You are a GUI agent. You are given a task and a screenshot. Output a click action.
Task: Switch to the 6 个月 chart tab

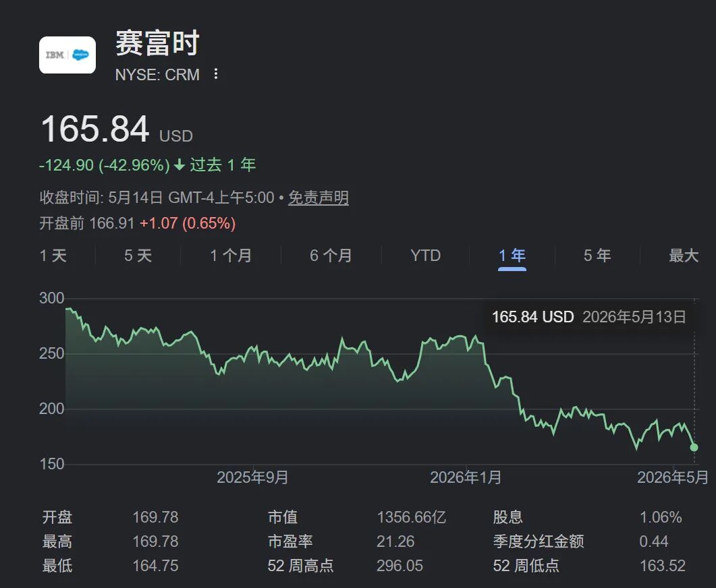[x=331, y=256]
